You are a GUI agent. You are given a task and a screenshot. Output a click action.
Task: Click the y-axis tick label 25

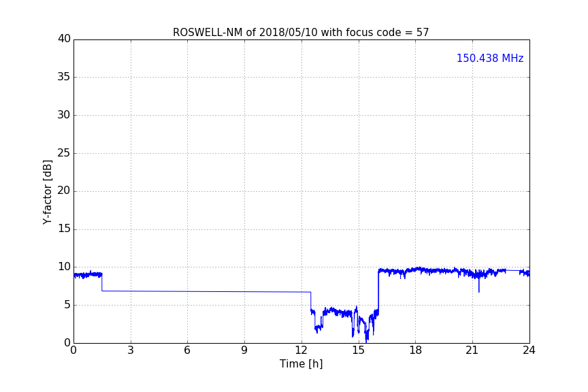64,152
